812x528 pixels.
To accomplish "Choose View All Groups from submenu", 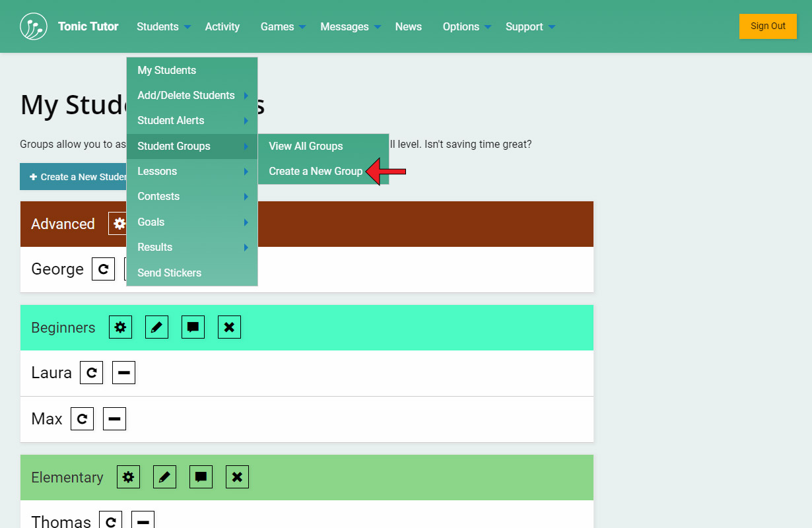I will click(x=306, y=147).
